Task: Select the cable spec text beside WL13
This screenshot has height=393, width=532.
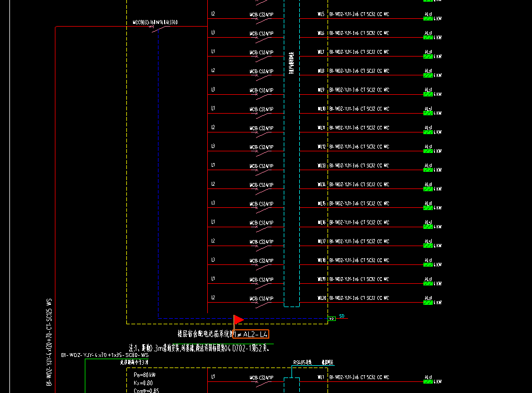Action: (x=359, y=166)
